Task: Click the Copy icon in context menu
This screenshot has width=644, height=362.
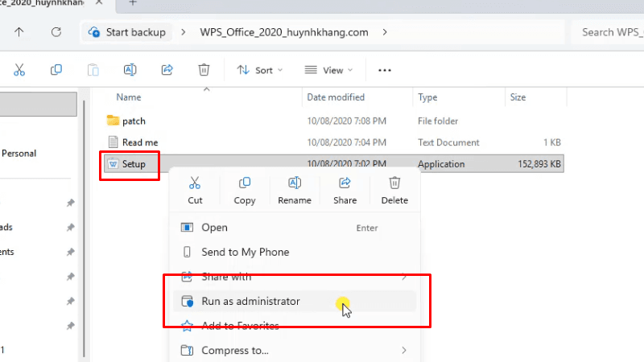Action: pyautogui.click(x=245, y=183)
